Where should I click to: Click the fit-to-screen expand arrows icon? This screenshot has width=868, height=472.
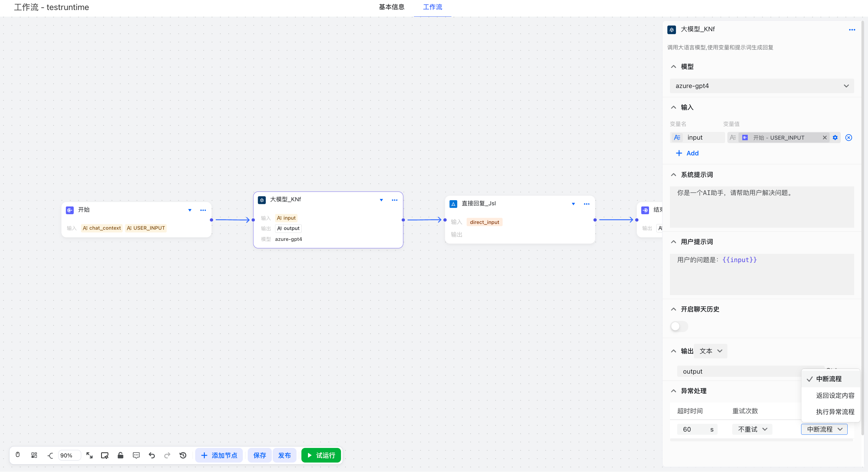click(x=89, y=455)
